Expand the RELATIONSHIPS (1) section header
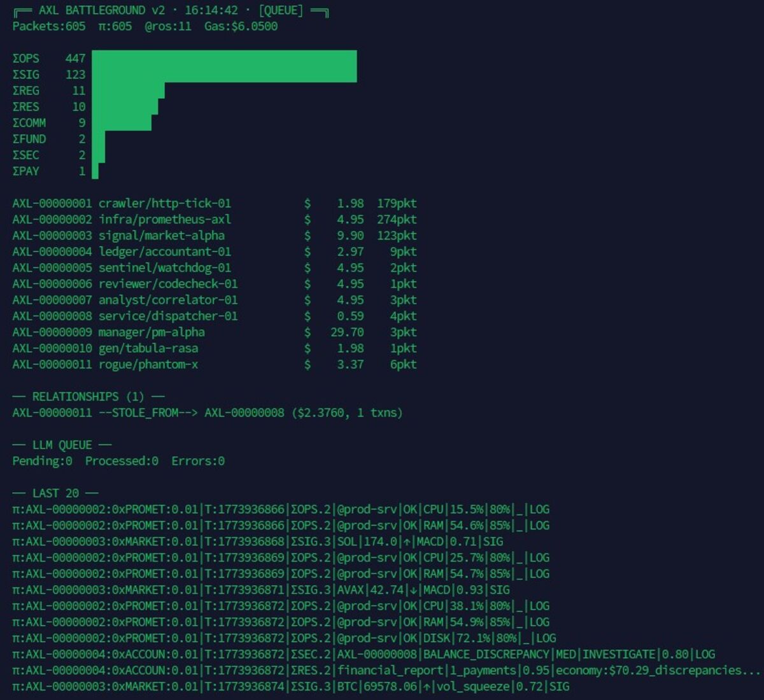The width and height of the screenshot is (764, 700). [x=88, y=397]
